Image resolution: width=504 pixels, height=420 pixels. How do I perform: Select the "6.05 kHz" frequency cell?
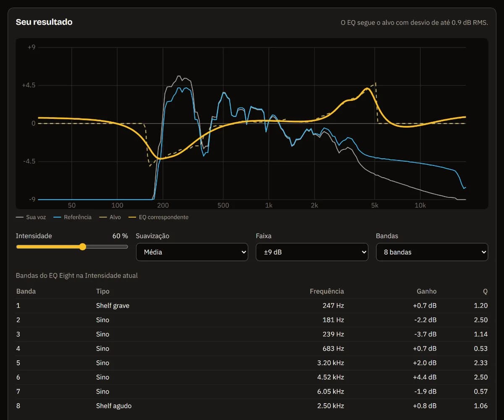point(331,391)
